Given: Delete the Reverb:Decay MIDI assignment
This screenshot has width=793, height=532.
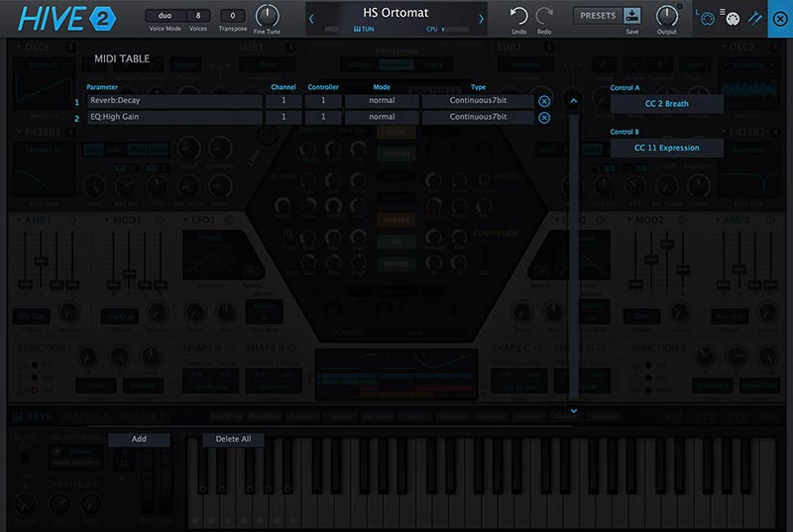Looking at the screenshot, I should pyautogui.click(x=544, y=101).
